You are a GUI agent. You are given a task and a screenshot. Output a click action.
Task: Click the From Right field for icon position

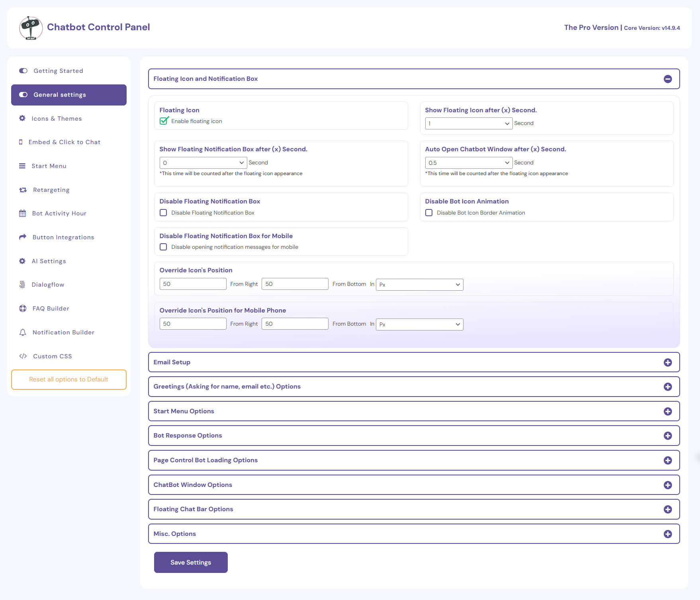point(193,284)
